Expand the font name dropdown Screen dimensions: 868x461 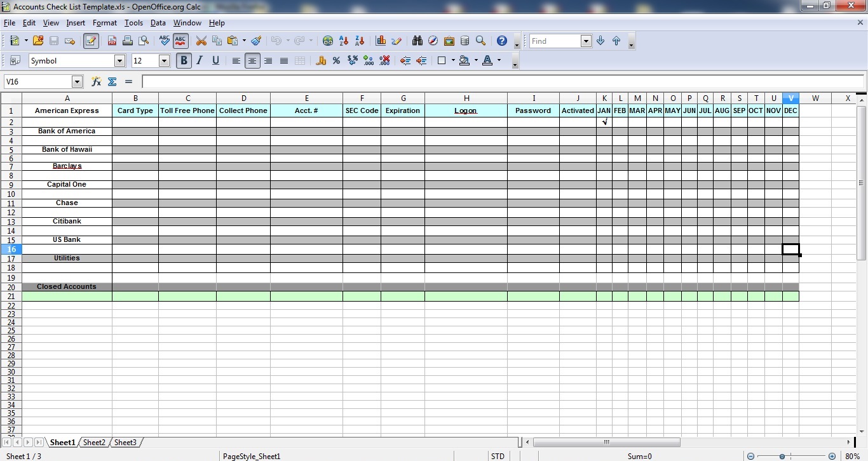[x=119, y=61]
